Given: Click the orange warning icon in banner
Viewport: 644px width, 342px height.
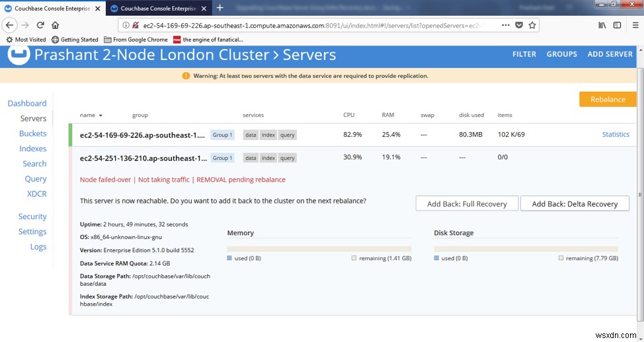Looking at the screenshot, I should click(x=186, y=76).
